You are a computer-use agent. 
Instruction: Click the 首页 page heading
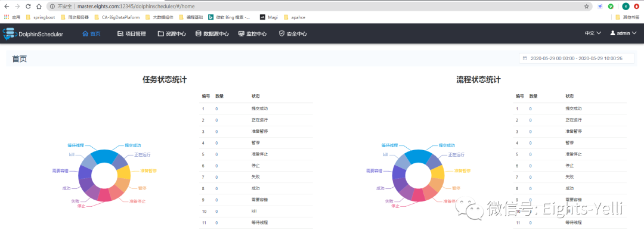coord(19,59)
